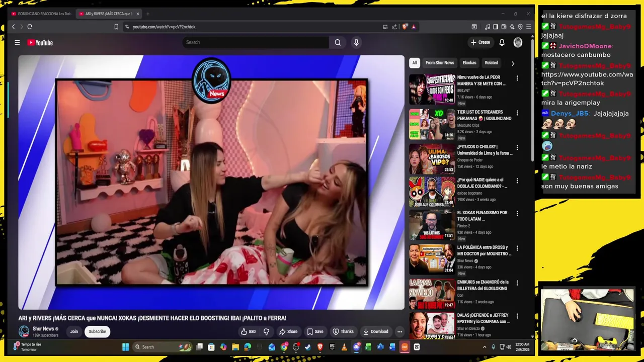Activate voice search microphone
The width and height of the screenshot is (644, 362).
pyautogui.click(x=356, y=42)
